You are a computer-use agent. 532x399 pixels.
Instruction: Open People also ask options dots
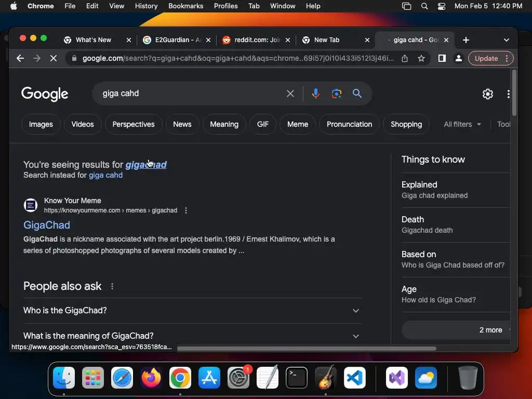pyautogui.click(x=112, y=287)
